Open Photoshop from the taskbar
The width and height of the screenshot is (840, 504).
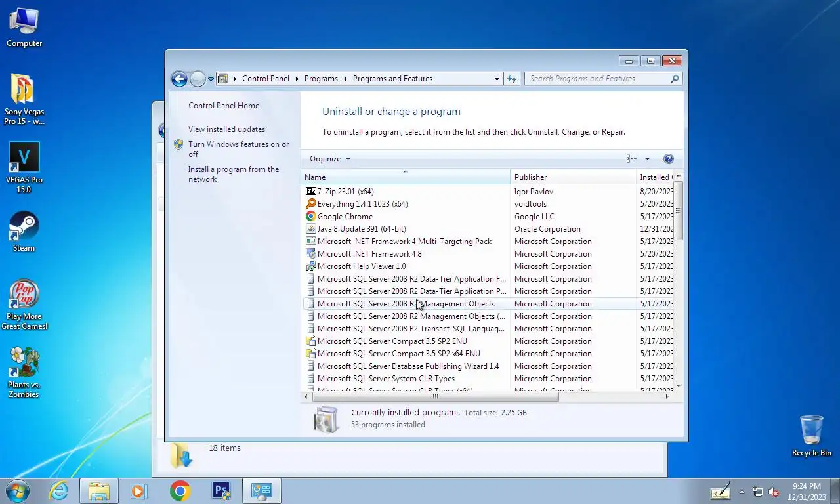tap(221, 490)
